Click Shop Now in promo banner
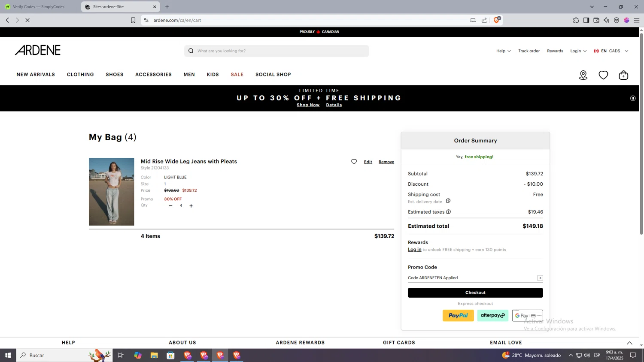The image size is (644, 362). pos(308,105)
